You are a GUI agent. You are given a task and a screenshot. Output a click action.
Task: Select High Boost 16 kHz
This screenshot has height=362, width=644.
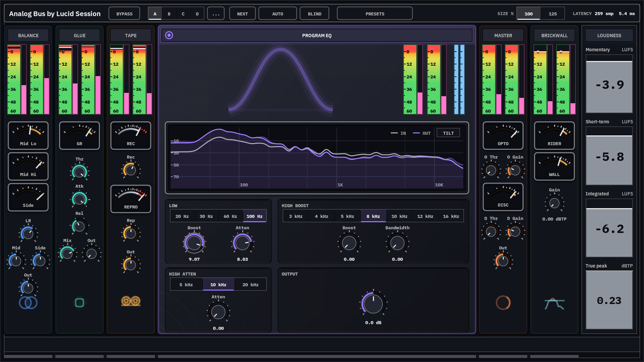pos(451,216)
